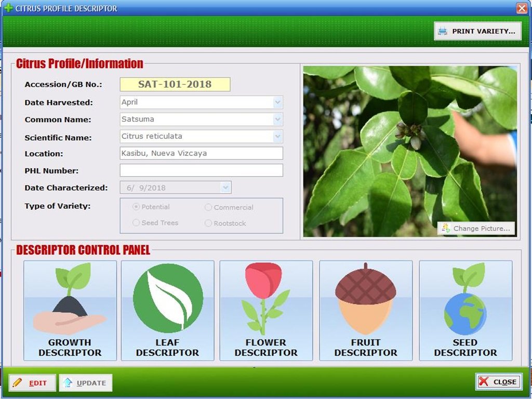Open the Seed Descriptor globe icon

tap(465, 310)
